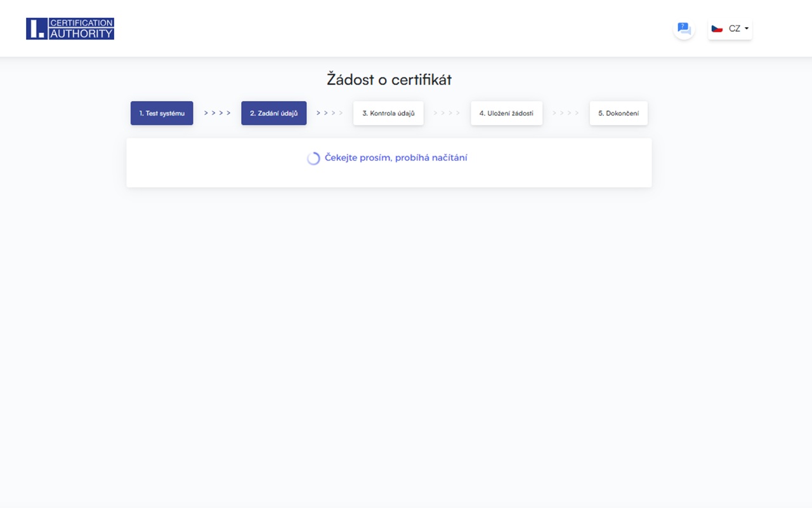Image resolution: width=812 pixels, height=508 pixels.
Task: Click the I. Certification Authority logo
Action: (x=70, y=29)
